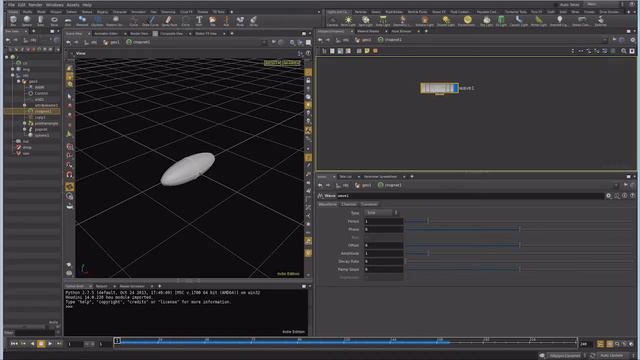Select the Grid shelf tool
Image resolution: width=640 pixels, height=360 pixels.
68,21
